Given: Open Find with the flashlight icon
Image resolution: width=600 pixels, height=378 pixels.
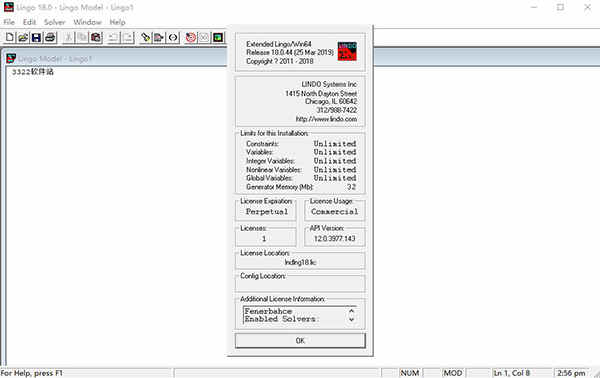Looking at the screenshot, I should (x=145, y=37).
